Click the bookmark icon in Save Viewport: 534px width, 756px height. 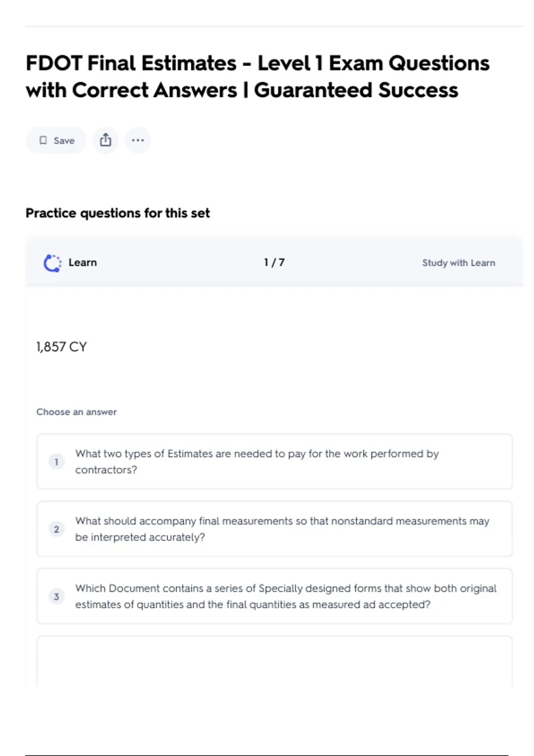[43, 141]
